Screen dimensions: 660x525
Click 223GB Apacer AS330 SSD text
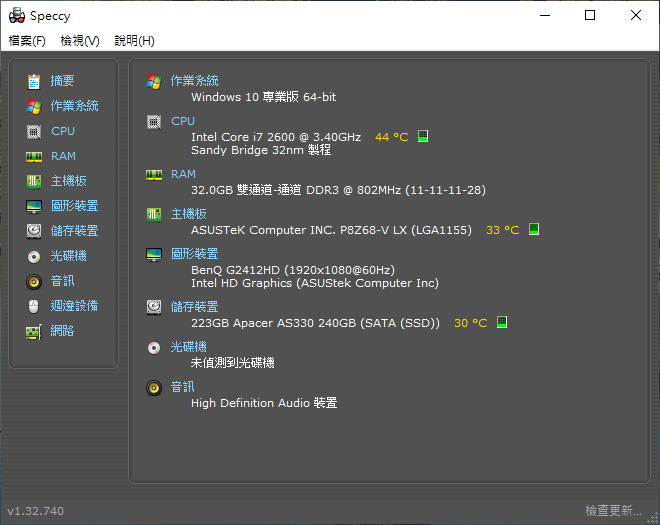click(315, 323)
